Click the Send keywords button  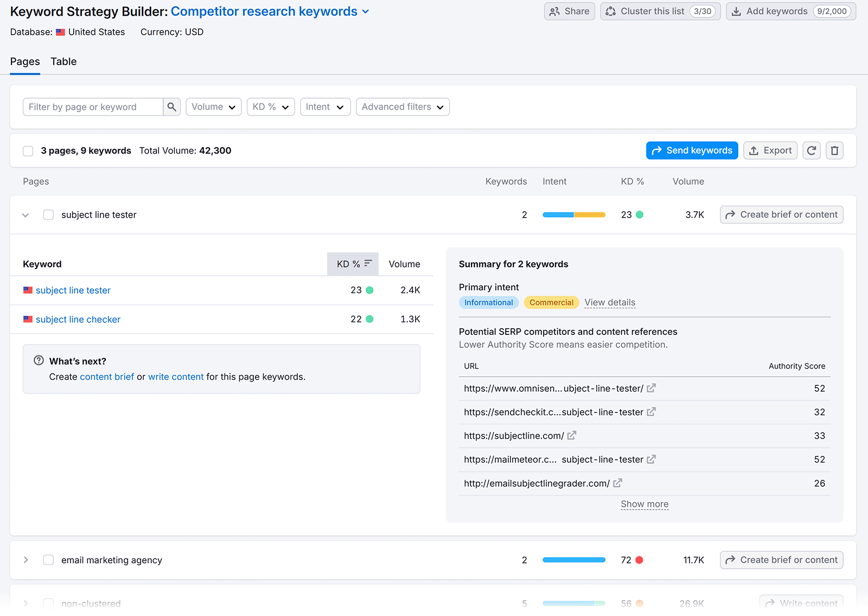click(692, 150)
